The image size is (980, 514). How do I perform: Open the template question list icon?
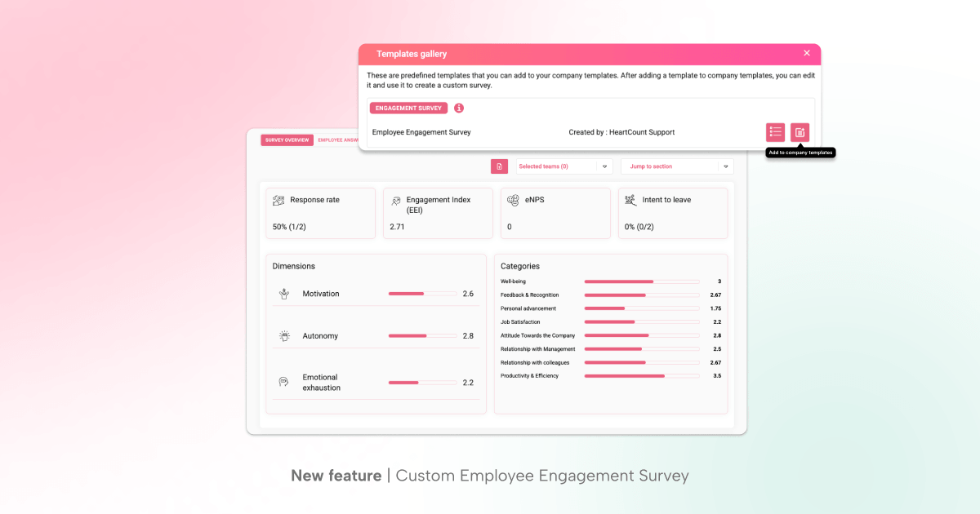[x=775, y=131]
